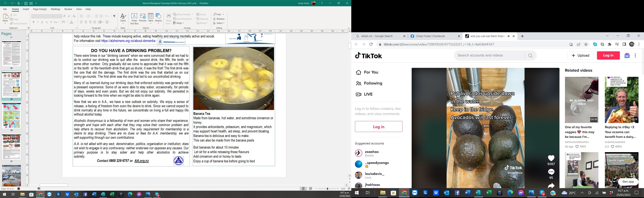Open the TikTok video comments bubble
The height and width of the screenshot is (198, 644).
(551, 172)
